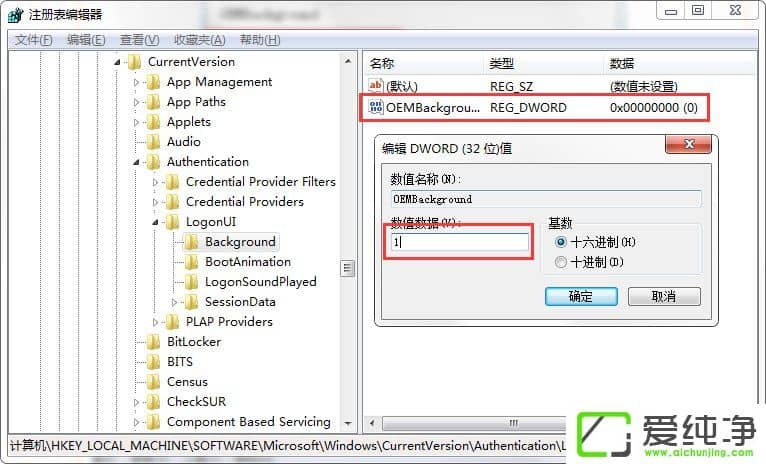The image size is (766, 464).
Task: Open the 查看(V) menu
Action: pos(140,40)
